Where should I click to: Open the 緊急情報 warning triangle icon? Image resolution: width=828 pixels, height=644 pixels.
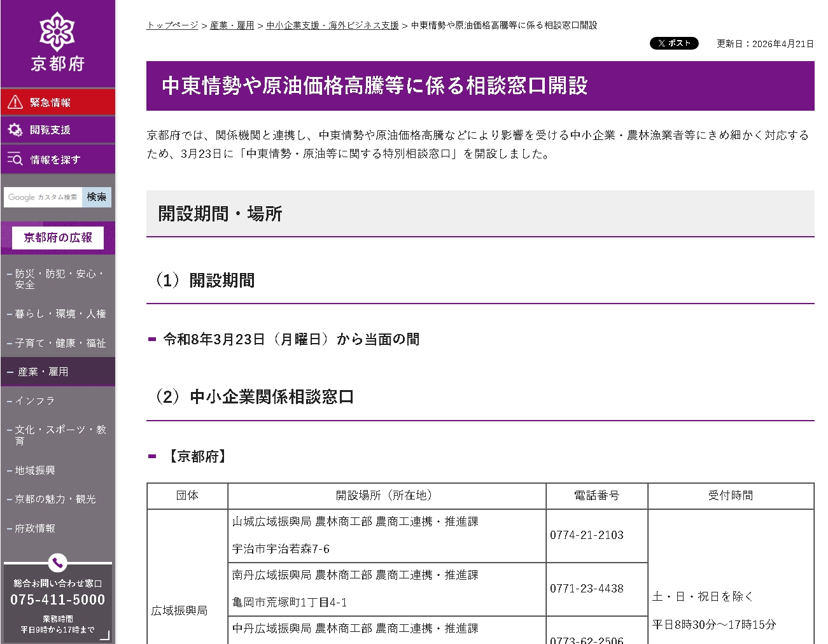coord(15,102)
